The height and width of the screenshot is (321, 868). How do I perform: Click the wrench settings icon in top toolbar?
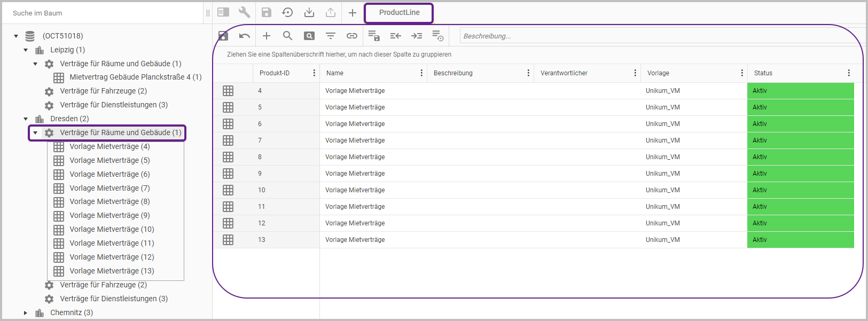point(245,12)
